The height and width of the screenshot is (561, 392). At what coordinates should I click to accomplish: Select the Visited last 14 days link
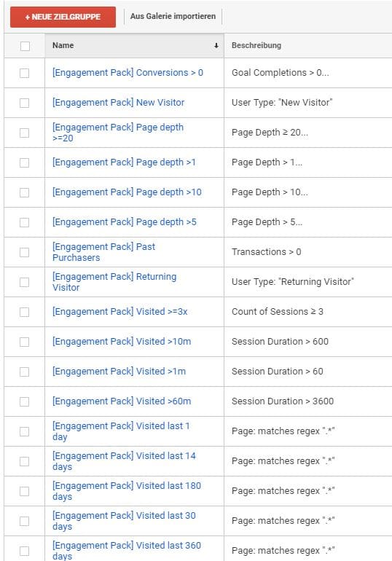[124, 461]
